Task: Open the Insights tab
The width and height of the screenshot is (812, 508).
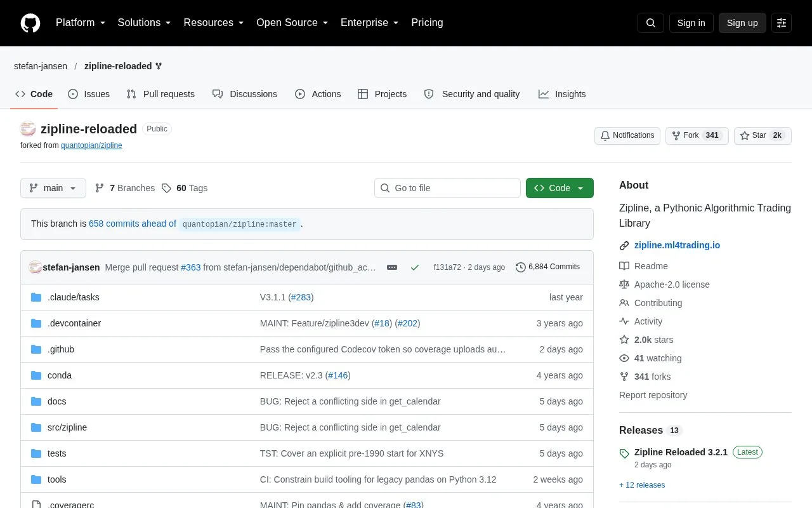Action: pyautogui.click(x=562, y=94)
